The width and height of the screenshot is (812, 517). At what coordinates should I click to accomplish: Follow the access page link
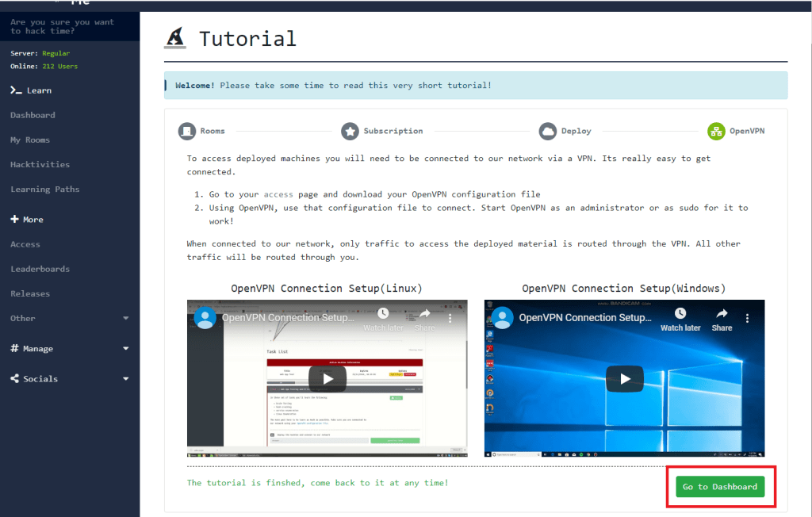278,194
